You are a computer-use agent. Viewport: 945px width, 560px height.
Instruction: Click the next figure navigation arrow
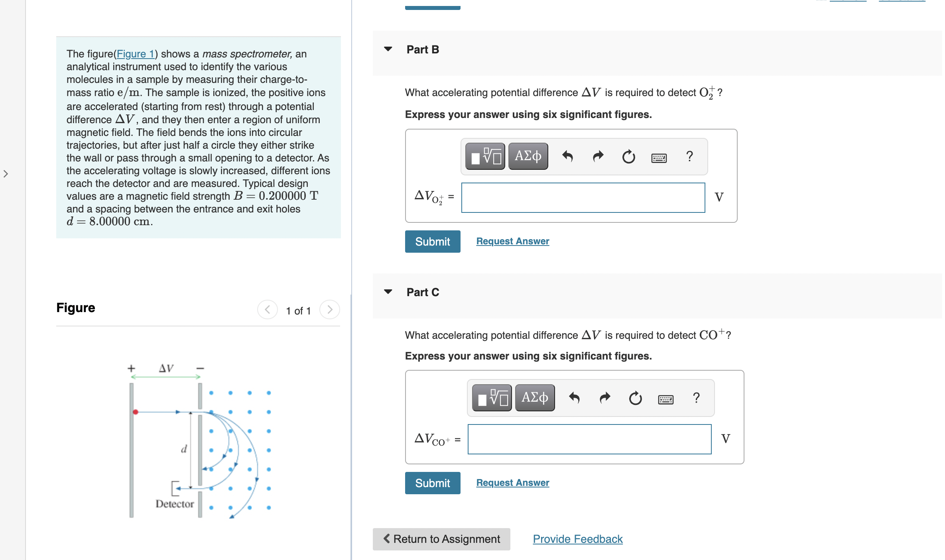(x=329, y=310)
